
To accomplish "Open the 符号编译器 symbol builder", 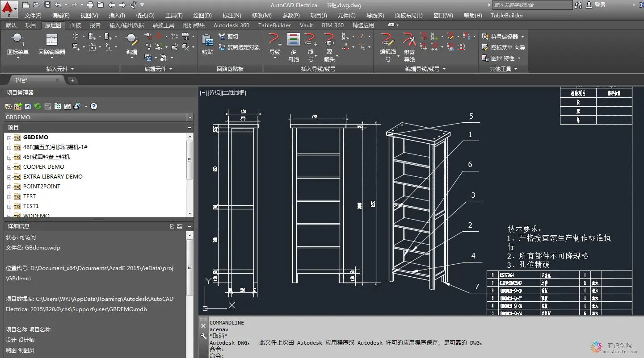I will (503, 37).
